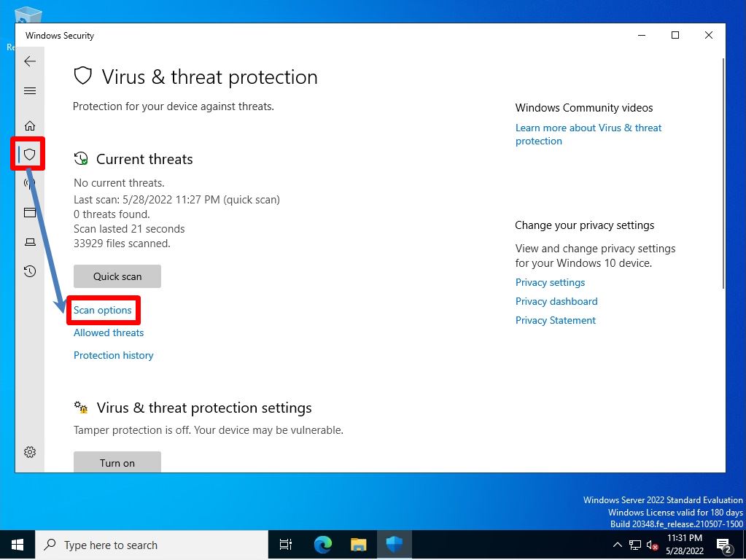Maximize the Windows Security window
The image size is (746, 560).
click(675, 35)
